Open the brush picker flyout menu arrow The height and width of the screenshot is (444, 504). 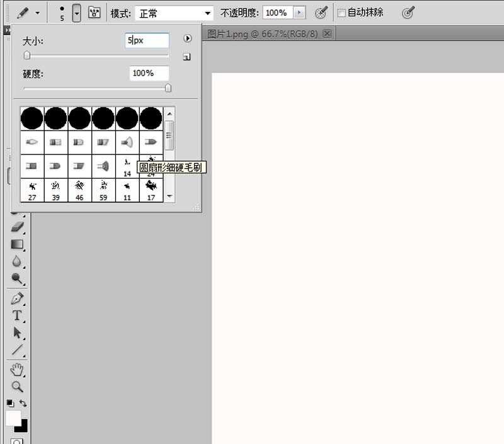coord(187,39)
